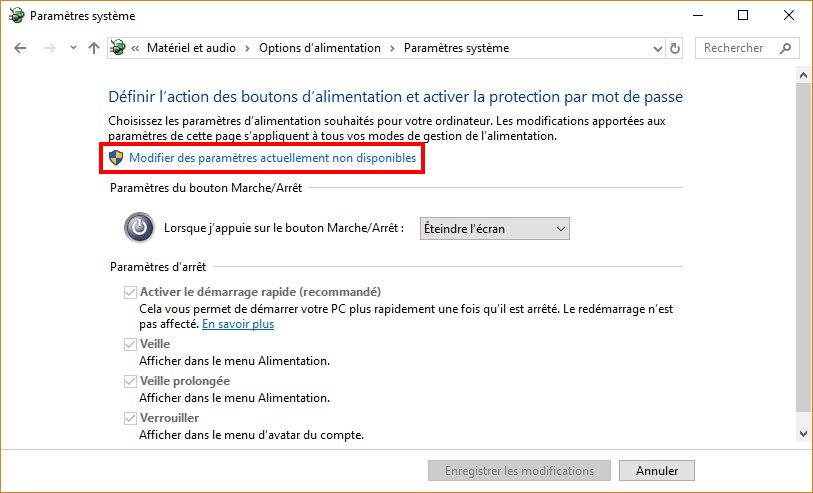The width and height of the screenshot is (813, 493).
Task: Click the UAC shield icon next to Modifier
Action: coord(116,158)
